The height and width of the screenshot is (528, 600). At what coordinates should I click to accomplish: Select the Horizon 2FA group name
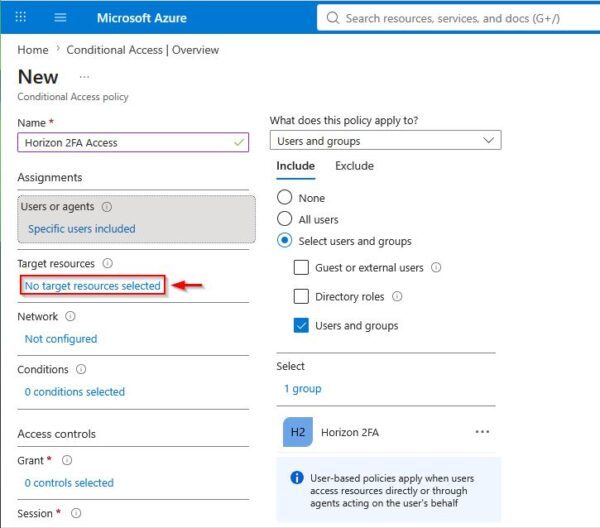(350, 432)
